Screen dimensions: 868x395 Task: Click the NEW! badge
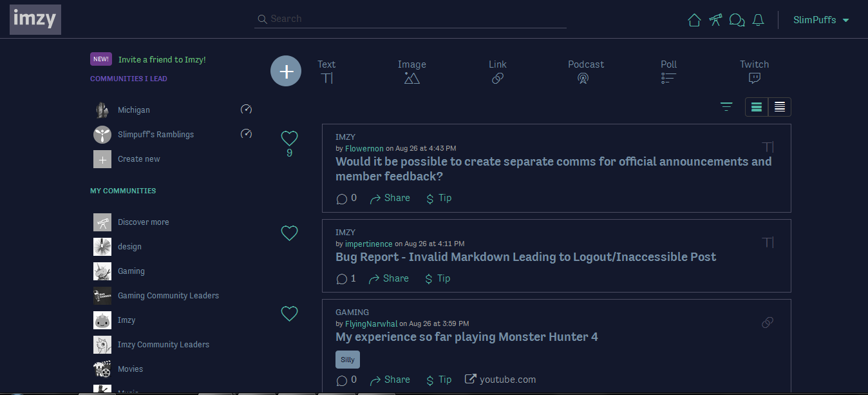click(x=101, y=59)
